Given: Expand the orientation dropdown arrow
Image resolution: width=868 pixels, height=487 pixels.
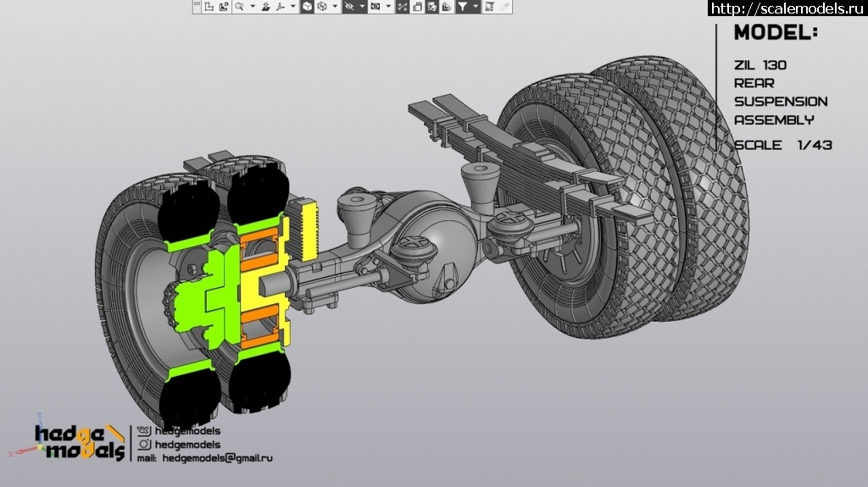Looking at the screenshot, I should (x=293, y=7).
